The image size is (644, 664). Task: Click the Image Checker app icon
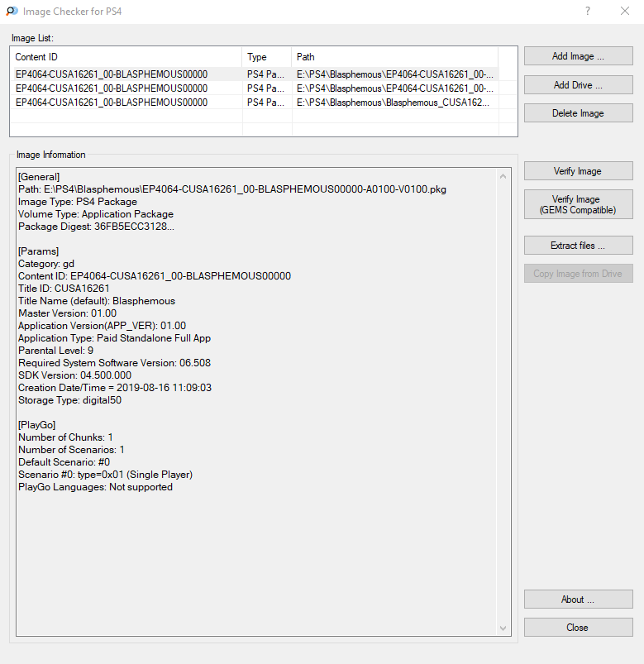click(12, 11)
